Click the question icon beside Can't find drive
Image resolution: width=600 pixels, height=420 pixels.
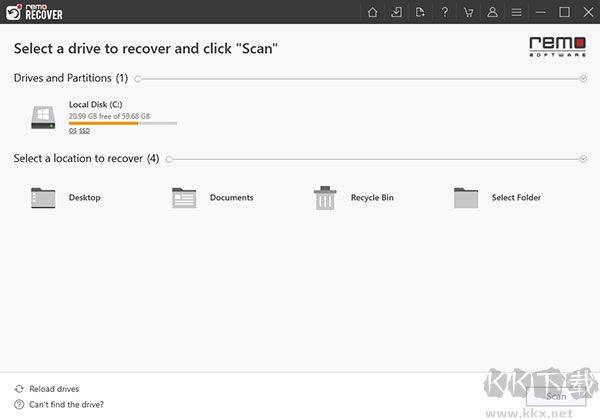[x=19, y=404]
